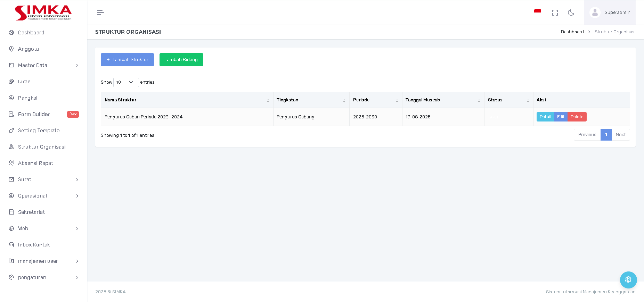Viewport: 644px width, 302px height.
Task: Click the Dashboard breadcrumb link
Action: point(572,32)
